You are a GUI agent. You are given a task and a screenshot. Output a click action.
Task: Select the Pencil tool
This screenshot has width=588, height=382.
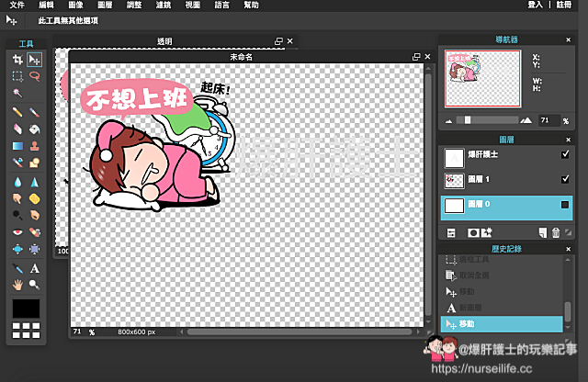(17, 112)
